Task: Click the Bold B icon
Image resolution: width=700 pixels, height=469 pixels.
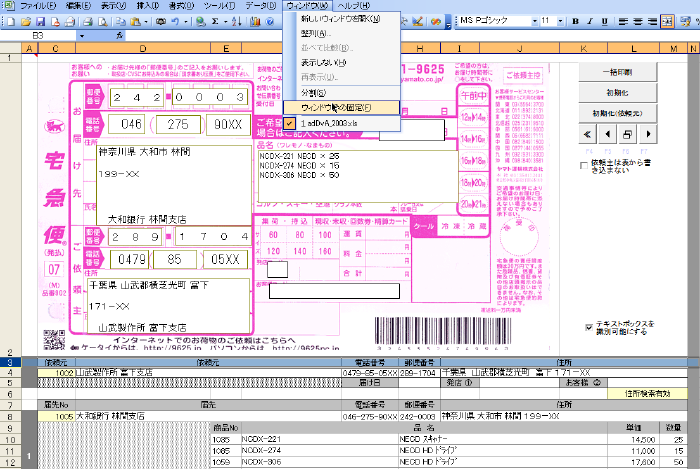Action: tap(575, 21)
